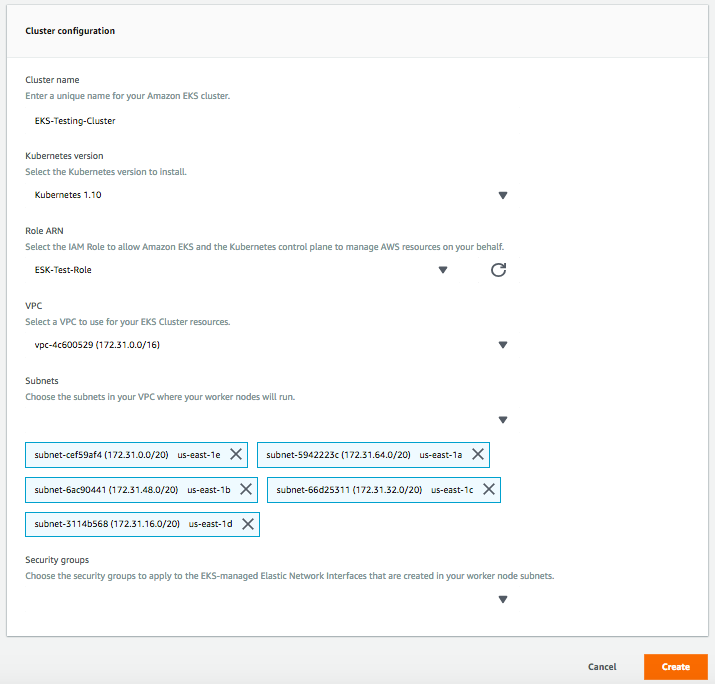This screenshot has height=684, width=715.
Task: Click the empty Subnets selection field
Action: click(x=272, y=420)
